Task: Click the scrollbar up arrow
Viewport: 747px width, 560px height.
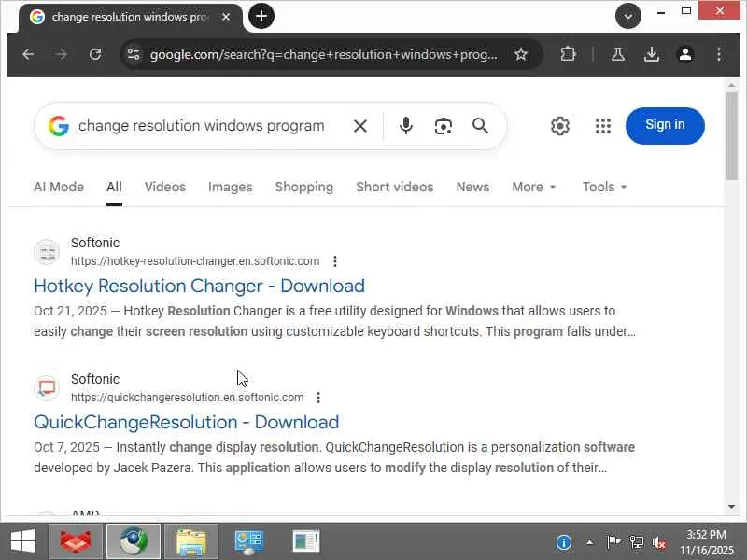Action: pos(731,85)
